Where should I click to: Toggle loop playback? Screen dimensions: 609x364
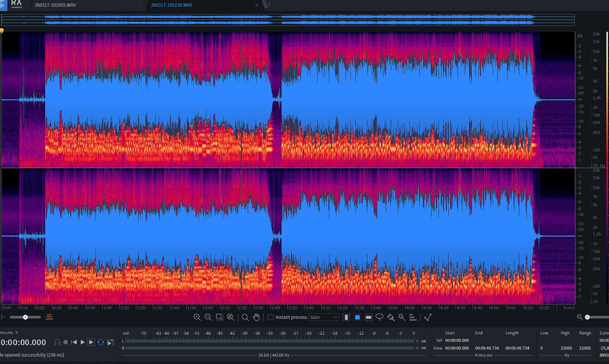(x=101, y=342)
